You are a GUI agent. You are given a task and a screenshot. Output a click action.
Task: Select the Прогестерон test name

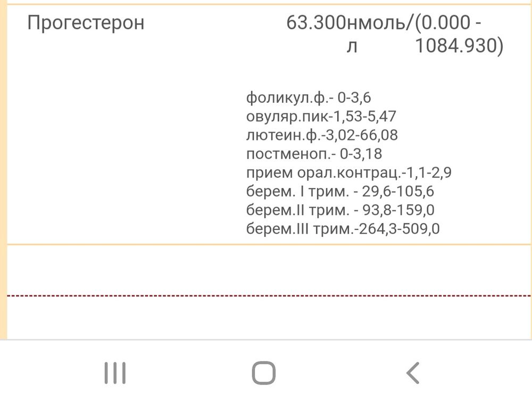click(85, 22)
